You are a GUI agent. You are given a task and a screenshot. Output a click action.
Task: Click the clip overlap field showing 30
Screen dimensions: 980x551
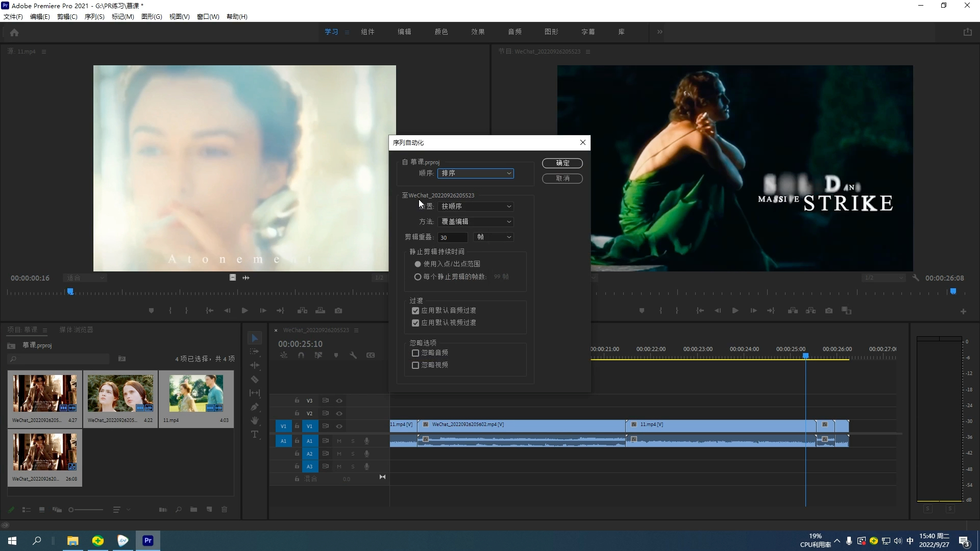pyautogui.click(x=452, y=237)
